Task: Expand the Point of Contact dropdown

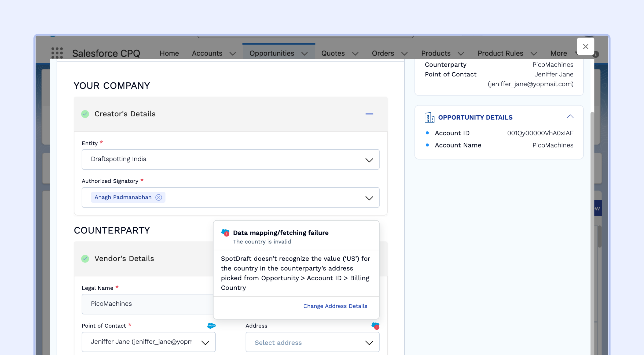Action: pos(205,343)
